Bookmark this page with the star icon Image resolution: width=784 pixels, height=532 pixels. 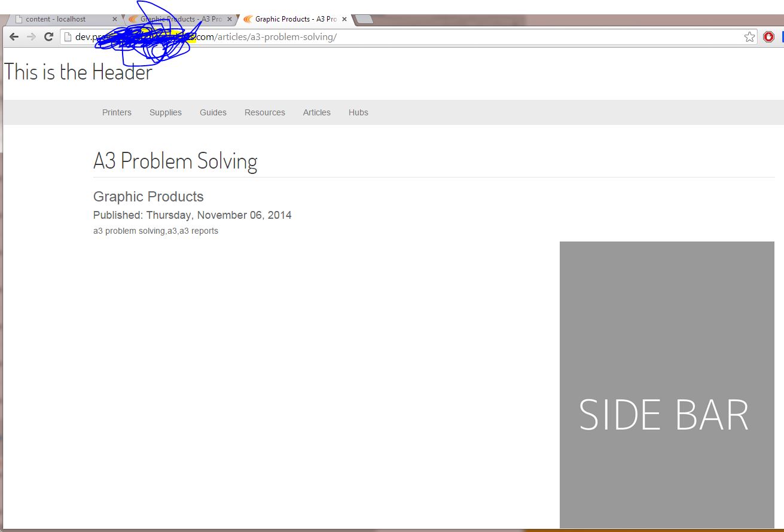(749, 37)
